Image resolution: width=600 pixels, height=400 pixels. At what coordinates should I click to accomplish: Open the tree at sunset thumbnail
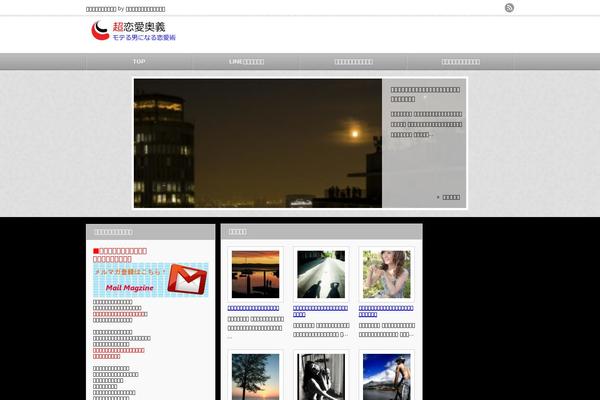pyautogui.click(x=255, y=377)
